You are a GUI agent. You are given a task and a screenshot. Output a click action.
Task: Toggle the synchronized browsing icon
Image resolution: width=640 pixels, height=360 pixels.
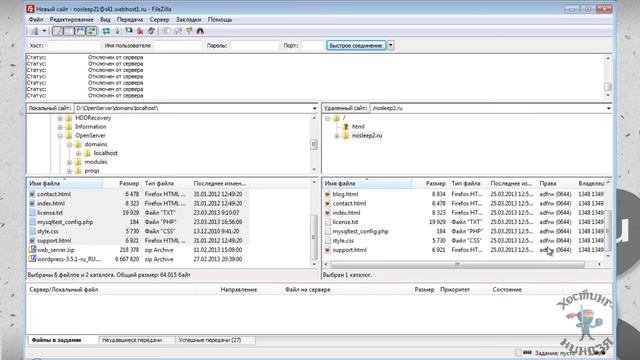click(189, 31)
